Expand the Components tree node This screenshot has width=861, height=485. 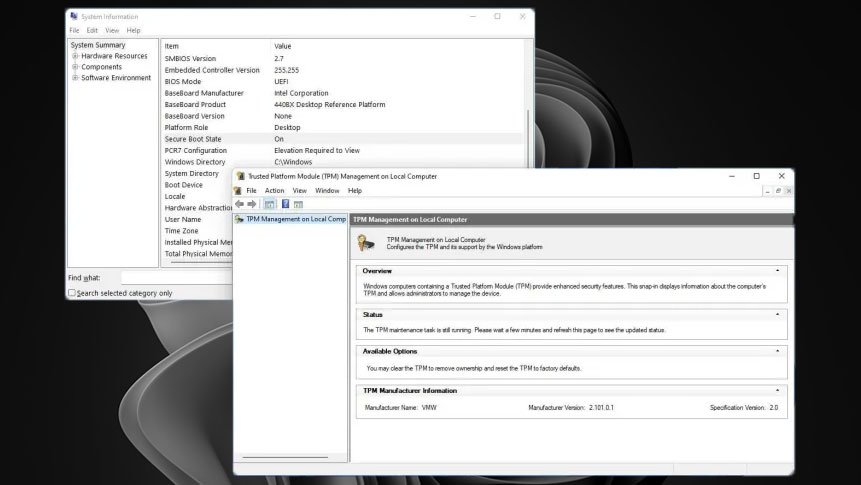(x=75, y=67)
